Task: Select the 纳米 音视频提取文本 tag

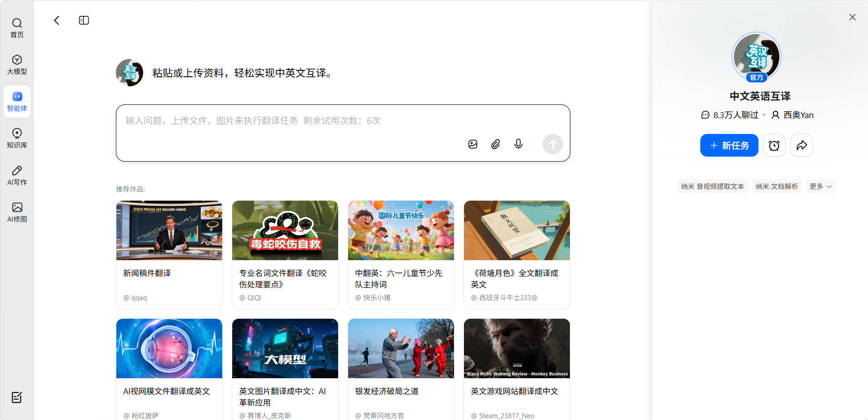Action: point(712,187)
